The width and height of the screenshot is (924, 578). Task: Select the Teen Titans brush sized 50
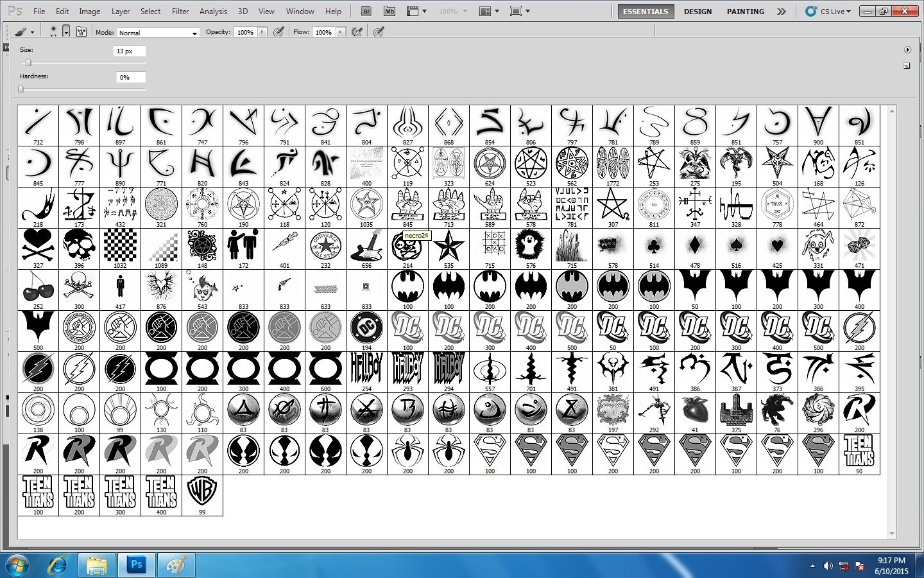(x=859, y=454)
